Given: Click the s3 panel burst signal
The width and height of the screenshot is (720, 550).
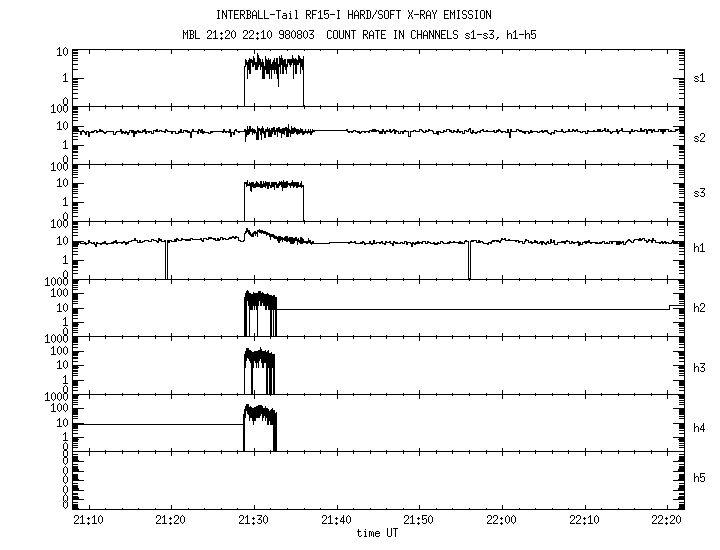Looking at the screenshot, I should (x=273, y=185).
